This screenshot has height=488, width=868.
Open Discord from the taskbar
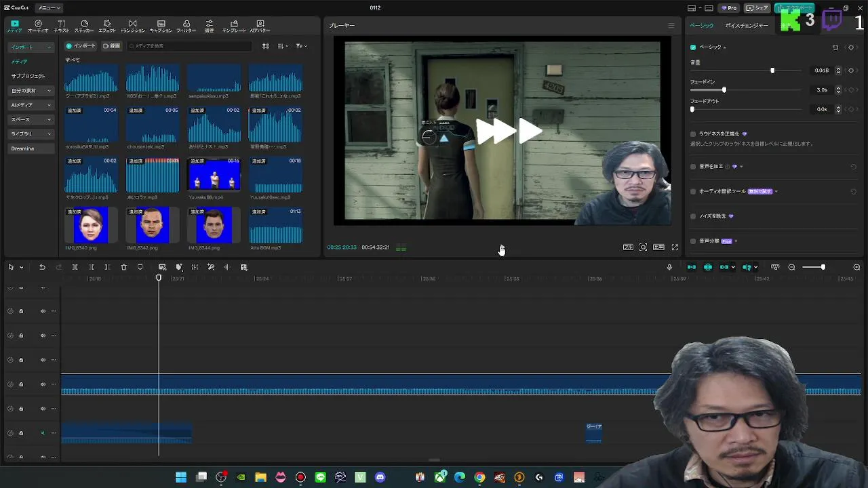tap(380, 477)
